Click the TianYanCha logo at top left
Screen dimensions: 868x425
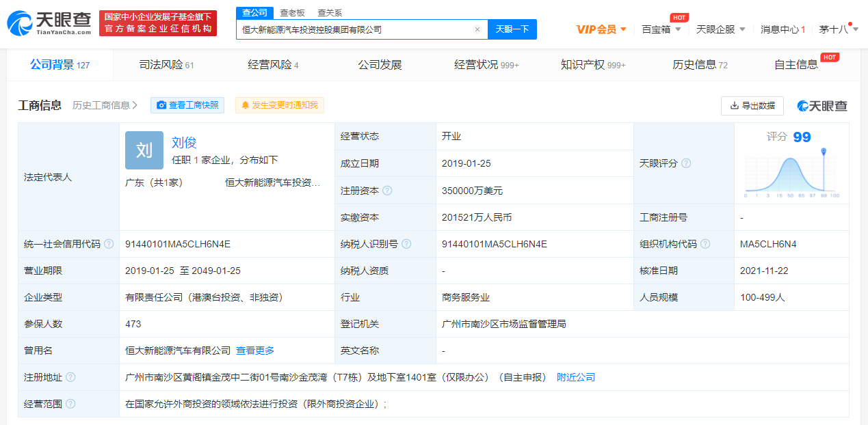49,23
